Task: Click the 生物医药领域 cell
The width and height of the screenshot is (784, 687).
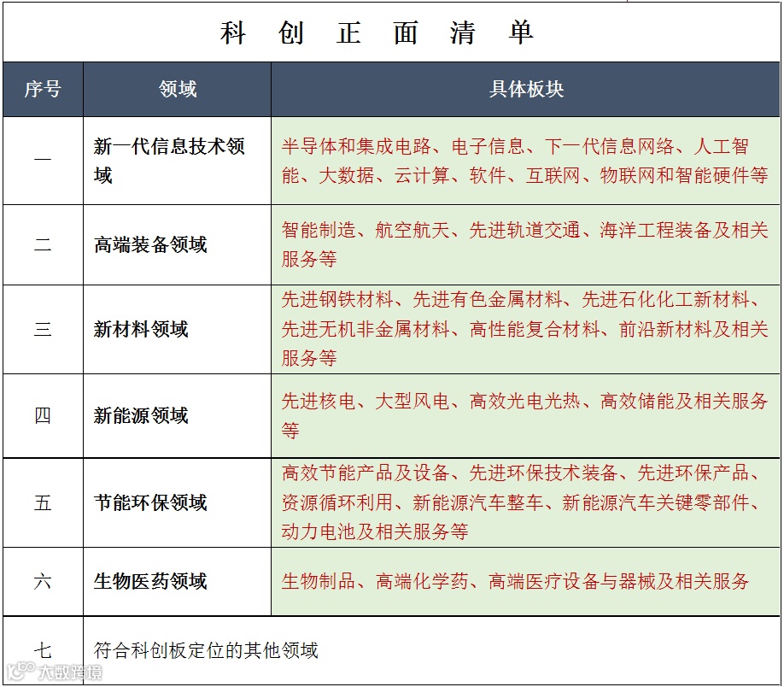Action: click(x=177, y=581)
